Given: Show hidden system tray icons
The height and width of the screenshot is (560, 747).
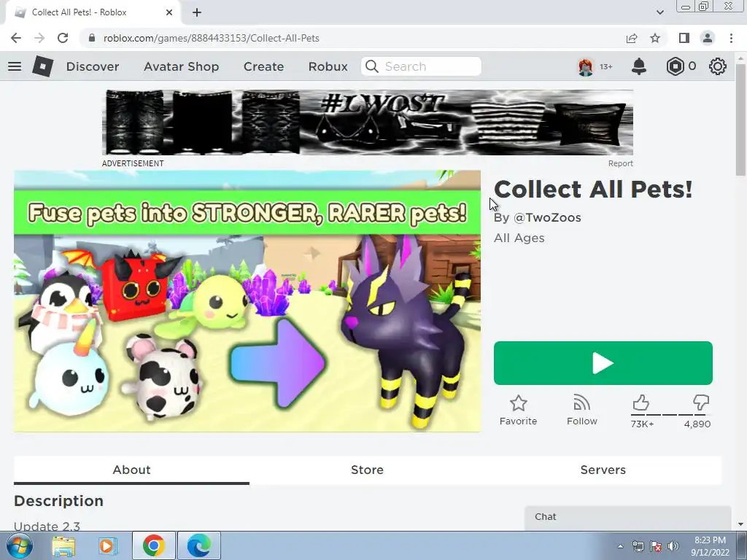Looking at the screenshot, I should click(x=620, y=546).
